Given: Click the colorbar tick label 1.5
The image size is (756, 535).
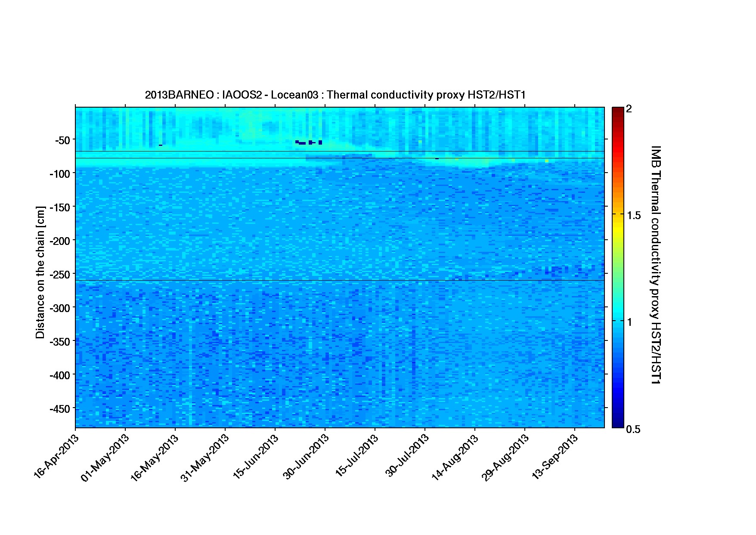Looking at the screenshot, I should click(634, 216).
